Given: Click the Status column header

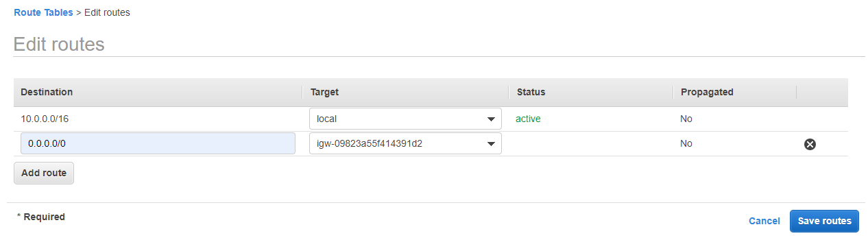Looking at the screenshot, I should [x=531, y=92].
